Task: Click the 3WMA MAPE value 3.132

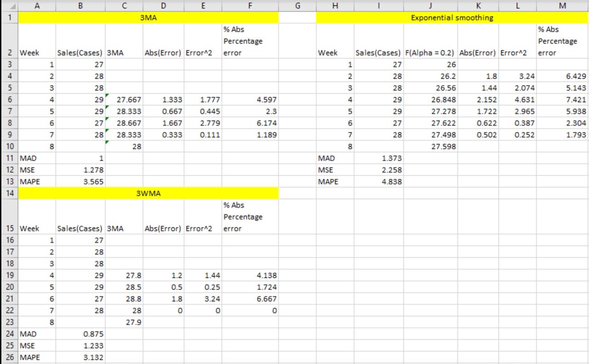Action: pyautogui.click(x=81, y=358)
